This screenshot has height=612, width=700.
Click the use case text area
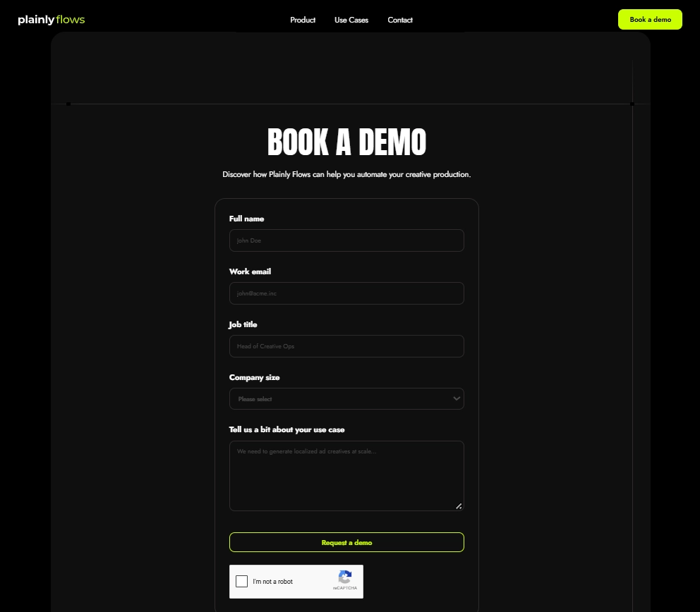click(x=346, y=476)
